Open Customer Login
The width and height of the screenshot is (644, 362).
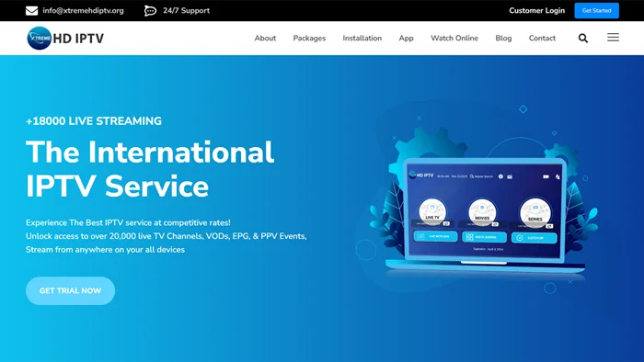click(536, 11)
